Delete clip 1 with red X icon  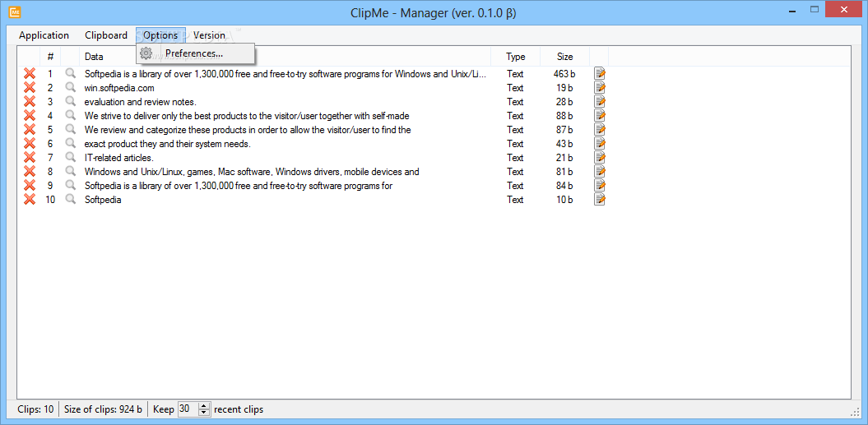click(30, 74)
